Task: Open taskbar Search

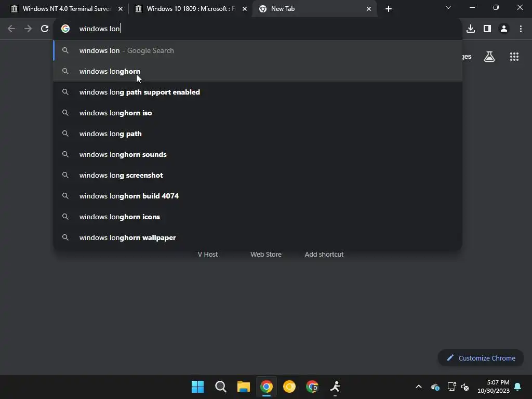Action: [220, 387]
